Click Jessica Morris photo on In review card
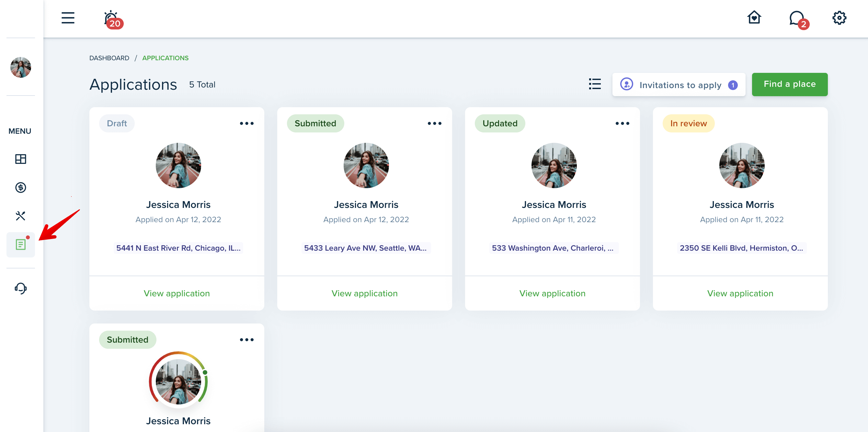Screen dimensions: 868x432 (742, 165)
